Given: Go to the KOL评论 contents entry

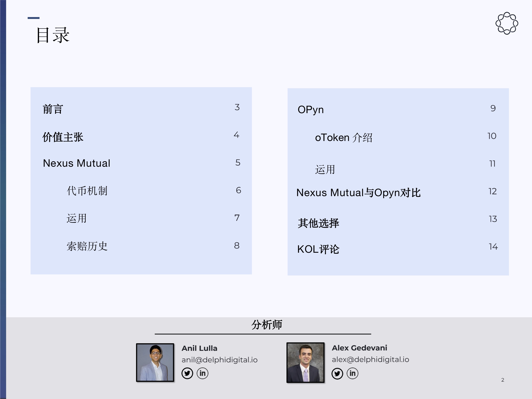Looking at the screenshot, I should pos(318,249).
